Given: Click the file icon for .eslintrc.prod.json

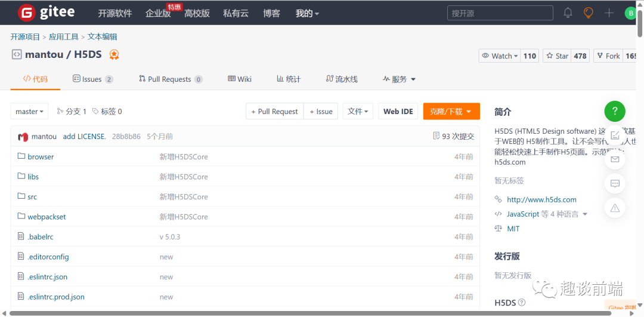Looking at the screenshot, I should tap(21, 296).
